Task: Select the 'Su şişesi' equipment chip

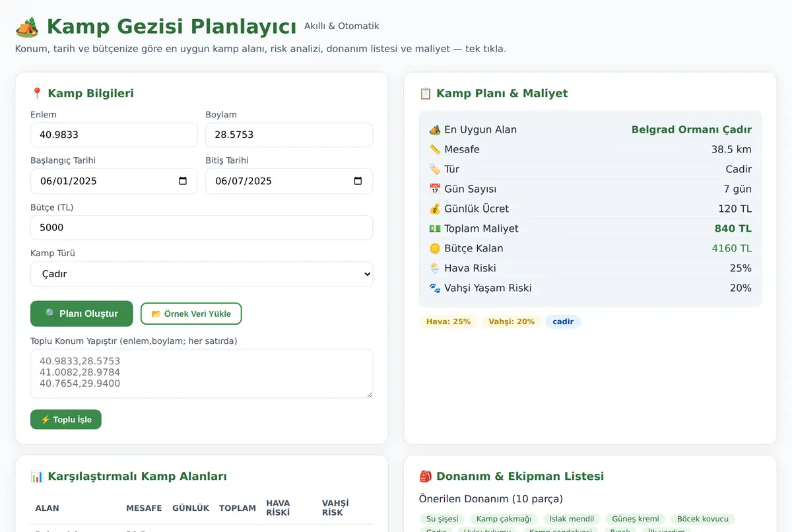Action: click(442, 519)
